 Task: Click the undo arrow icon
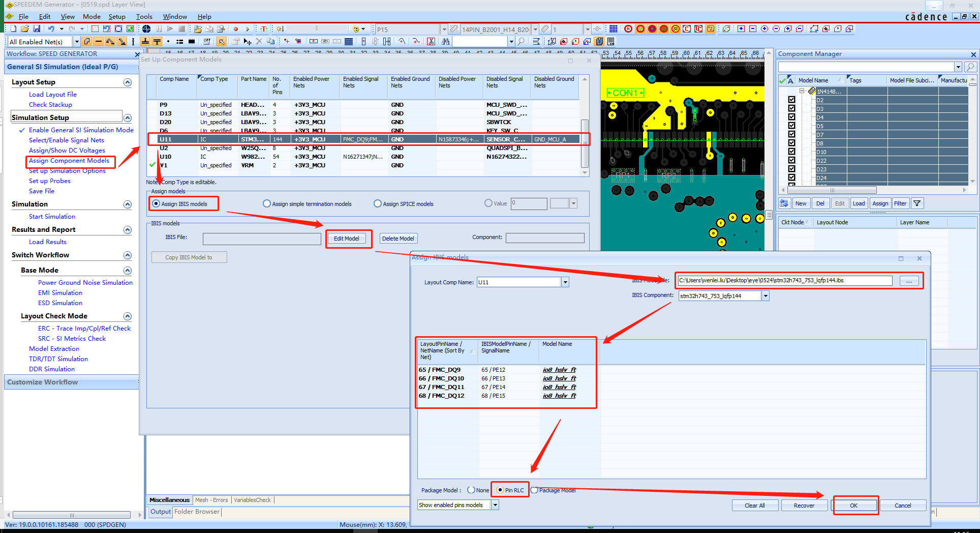coord(51,29)
